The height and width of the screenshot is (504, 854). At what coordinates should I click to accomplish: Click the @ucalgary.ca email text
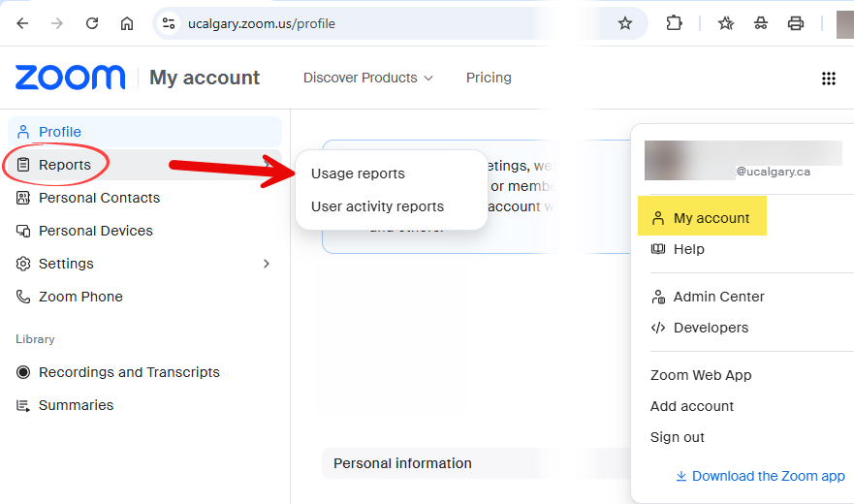point(773,172)
